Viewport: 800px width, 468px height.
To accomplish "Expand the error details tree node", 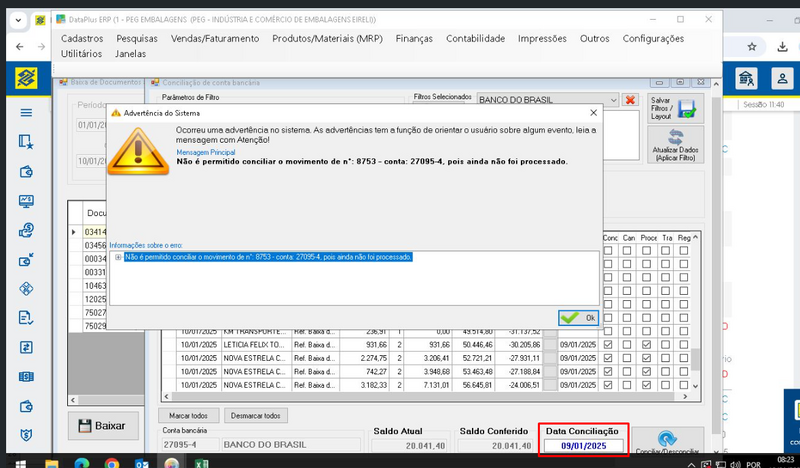I will pos(118,257).
